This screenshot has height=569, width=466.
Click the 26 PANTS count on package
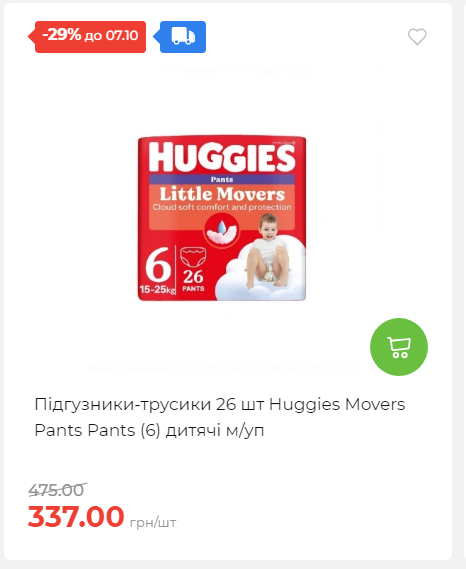click(193, 281)
